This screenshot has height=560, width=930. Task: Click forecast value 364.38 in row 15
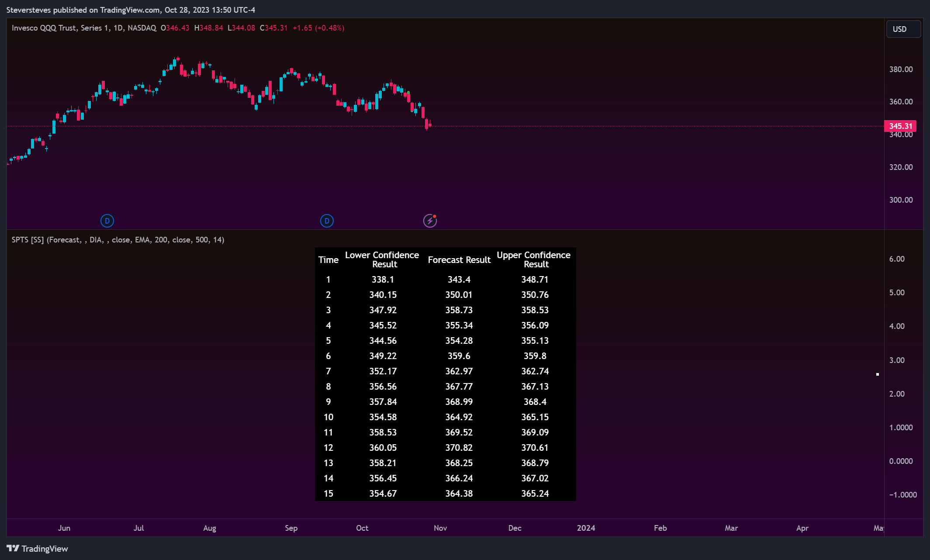click(459, 494)
